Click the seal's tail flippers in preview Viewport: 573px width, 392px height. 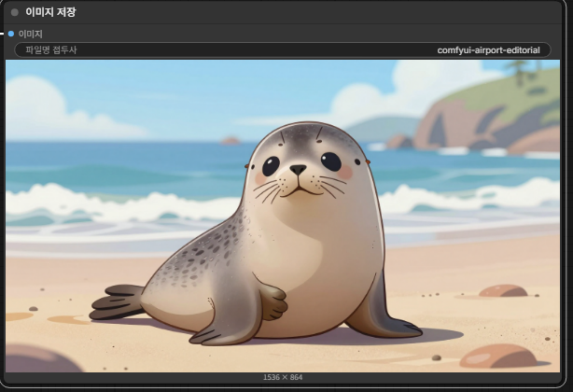tap(117, 302)
